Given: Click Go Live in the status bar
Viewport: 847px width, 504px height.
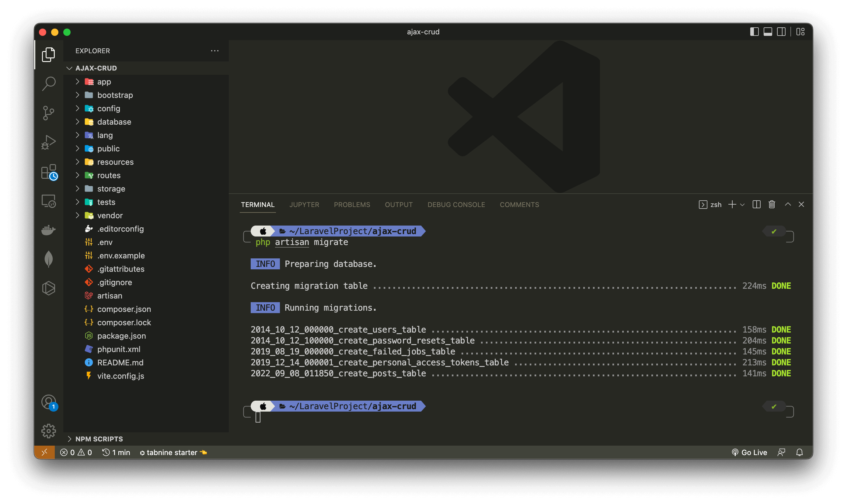Looking at the screenshot, I should click(749, 452).
